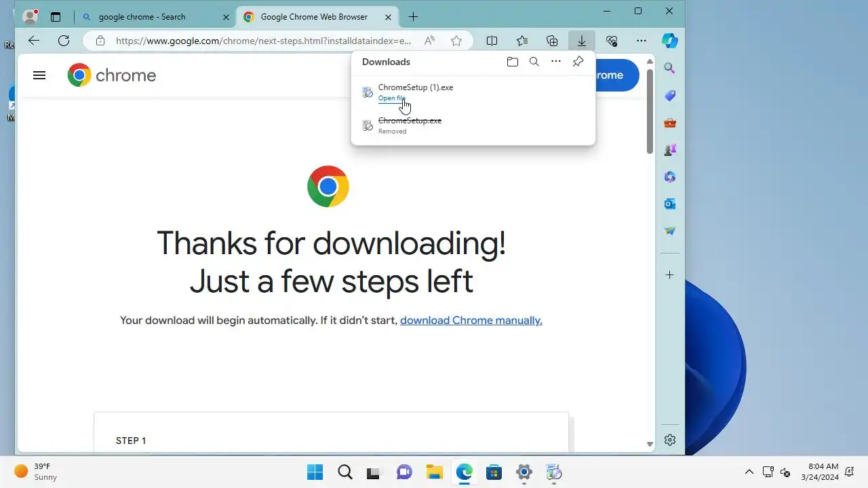
Task: Open the Copilot sidebar icon
Action: click(670, 41)
